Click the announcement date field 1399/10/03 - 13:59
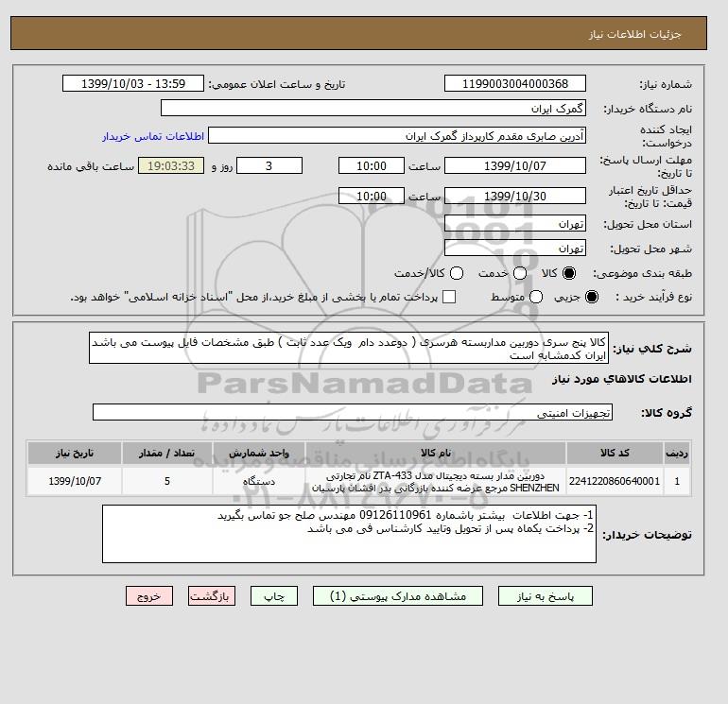Screen dimensions: 728x704 click(x=133, y=83)
